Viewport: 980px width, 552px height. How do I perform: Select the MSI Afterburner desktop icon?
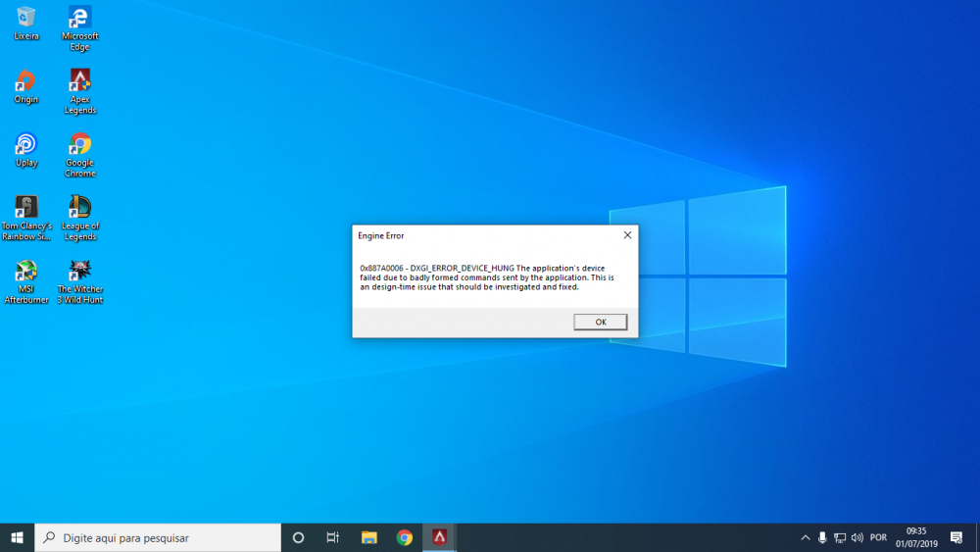26,281
